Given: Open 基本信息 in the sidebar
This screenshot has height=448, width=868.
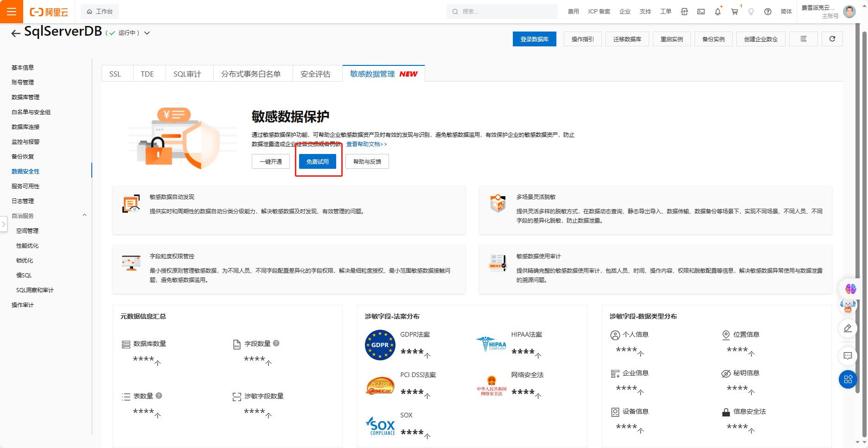Looking at the screenshot, I should pyautogui.click(x=23, y=67).
